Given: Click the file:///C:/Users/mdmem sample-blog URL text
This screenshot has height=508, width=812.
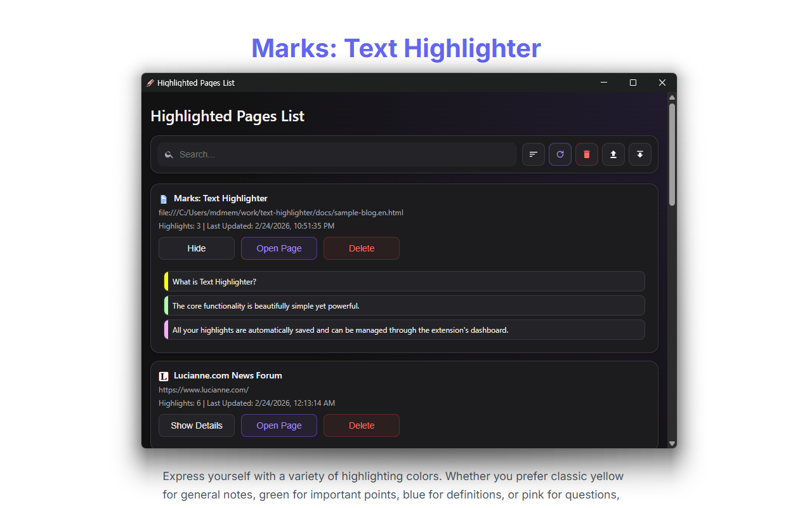Looking at the screenshot, I should tap(281, 213).
